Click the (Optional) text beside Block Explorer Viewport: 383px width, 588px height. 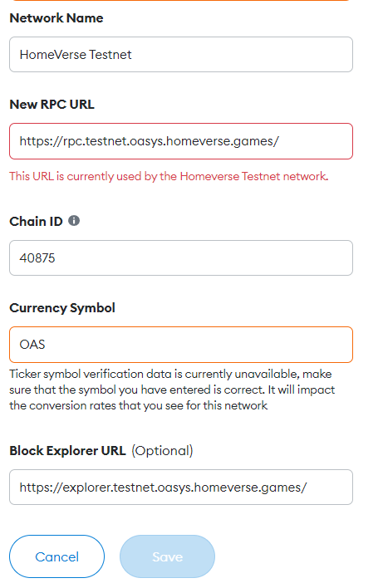162,451
